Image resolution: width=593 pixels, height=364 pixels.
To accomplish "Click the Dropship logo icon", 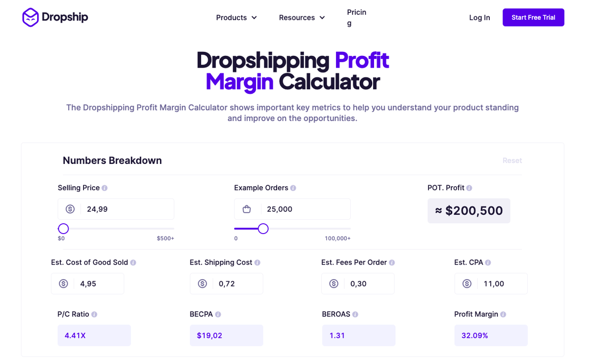I will click(x=31, y=17).
